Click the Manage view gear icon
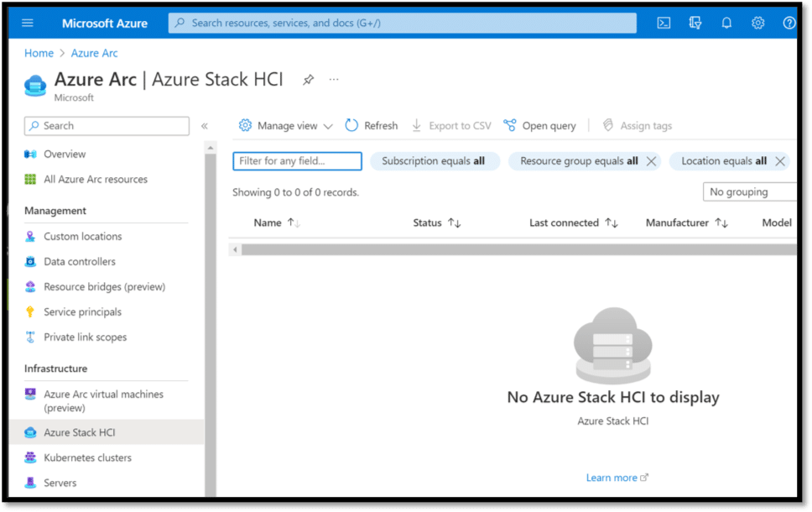812x512 pixels. point(245,125)
